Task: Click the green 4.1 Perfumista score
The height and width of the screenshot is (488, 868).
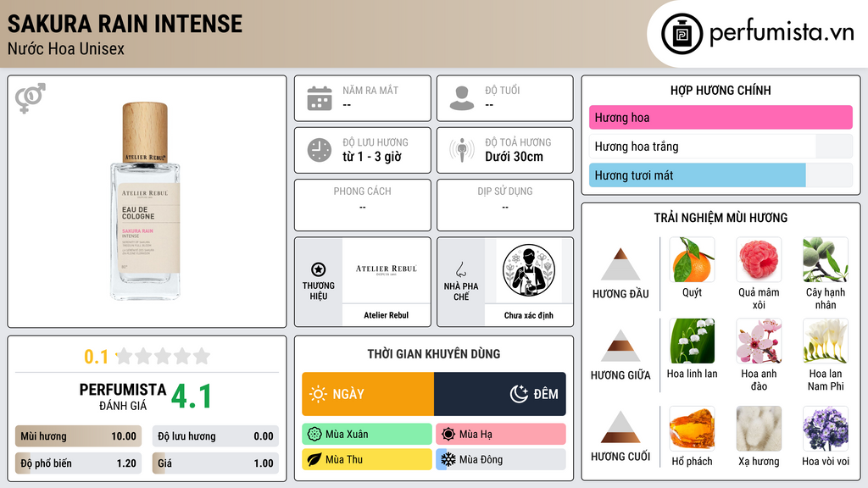Action: tap(192, 396)
